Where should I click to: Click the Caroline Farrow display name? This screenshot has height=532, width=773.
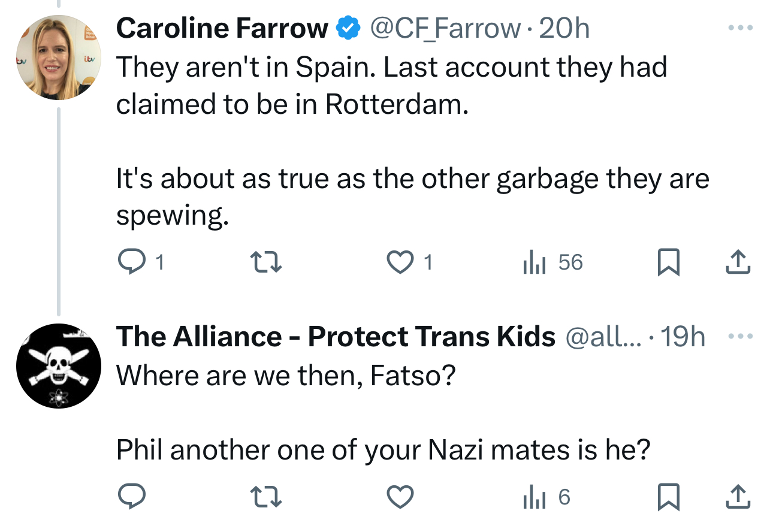pyautogui.click(x=222, y=28)
